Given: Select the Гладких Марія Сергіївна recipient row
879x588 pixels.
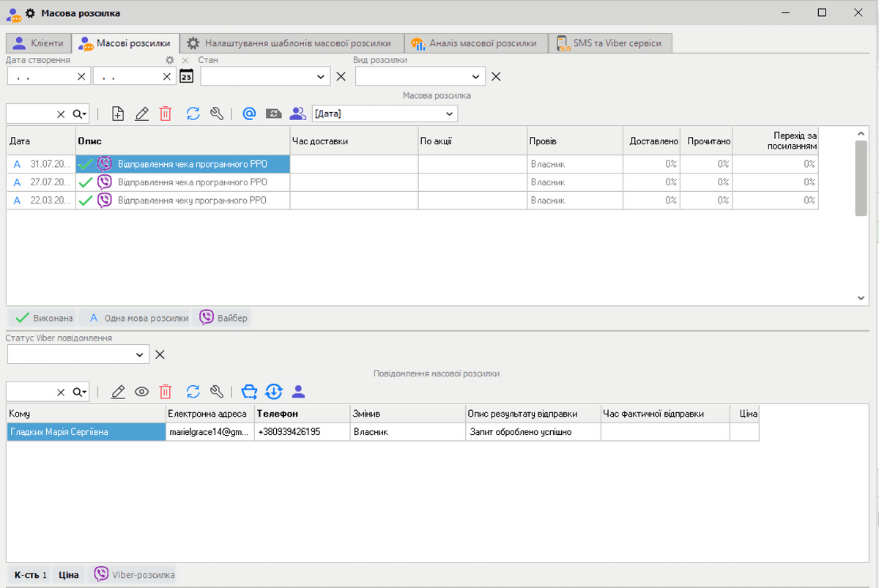Looking at the screenshot, I should [x=86, y=432].
